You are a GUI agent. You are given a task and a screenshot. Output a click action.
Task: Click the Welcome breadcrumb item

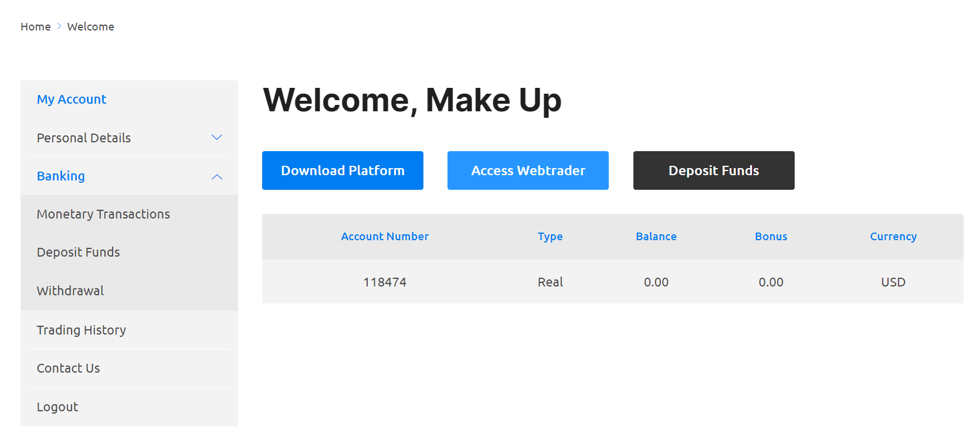coord(91,27)
